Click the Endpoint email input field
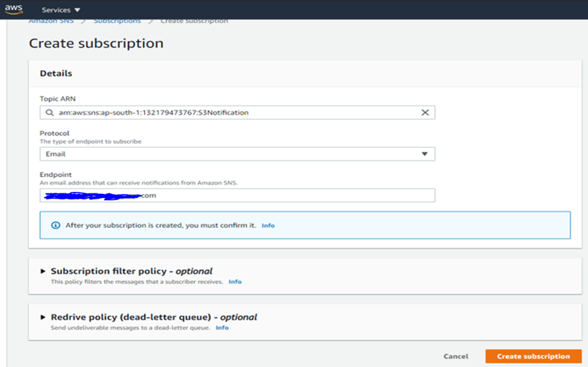 click(x=237, y=195)
